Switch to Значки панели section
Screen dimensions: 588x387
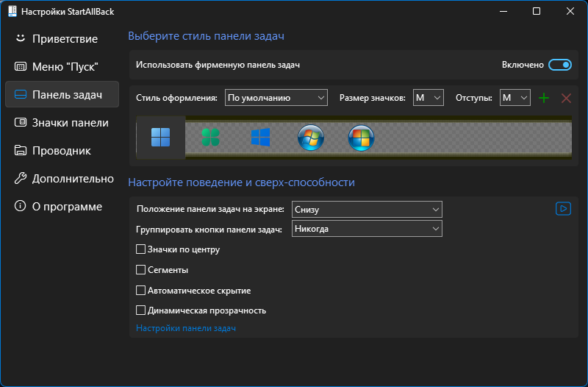coord(62,122)
